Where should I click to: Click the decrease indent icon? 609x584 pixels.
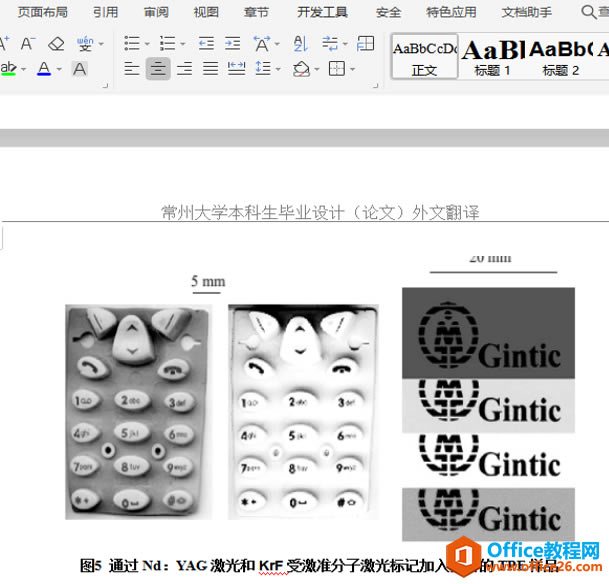click(x=206, y=43)
